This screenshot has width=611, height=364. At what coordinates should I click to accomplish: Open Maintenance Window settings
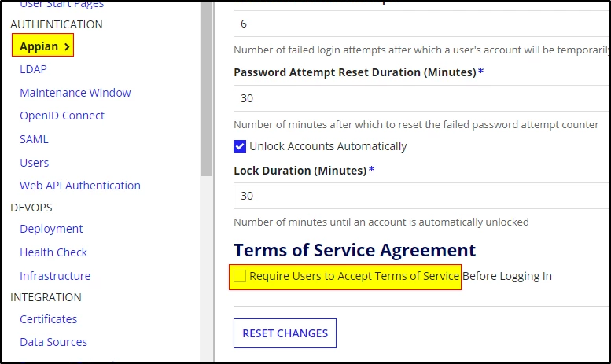point(75,93)
